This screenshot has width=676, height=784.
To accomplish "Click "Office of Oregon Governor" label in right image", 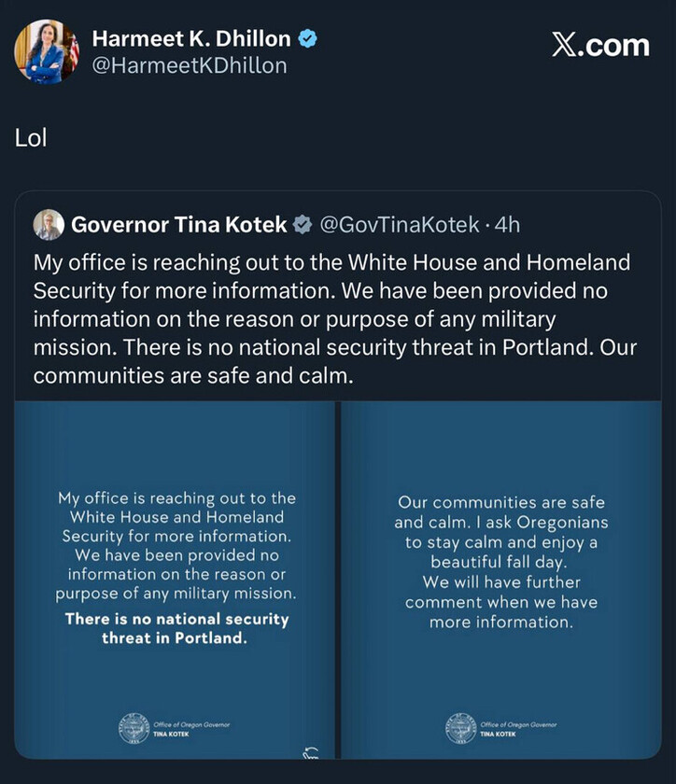I will click(520, 724).
